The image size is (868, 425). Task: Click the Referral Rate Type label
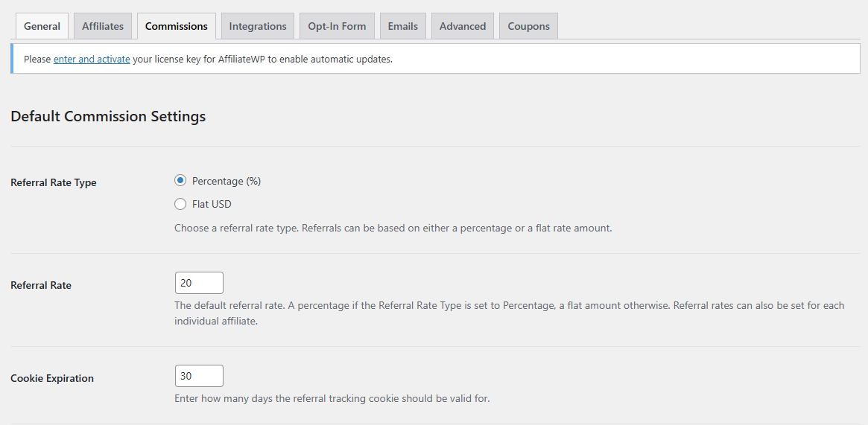point(54,183)
